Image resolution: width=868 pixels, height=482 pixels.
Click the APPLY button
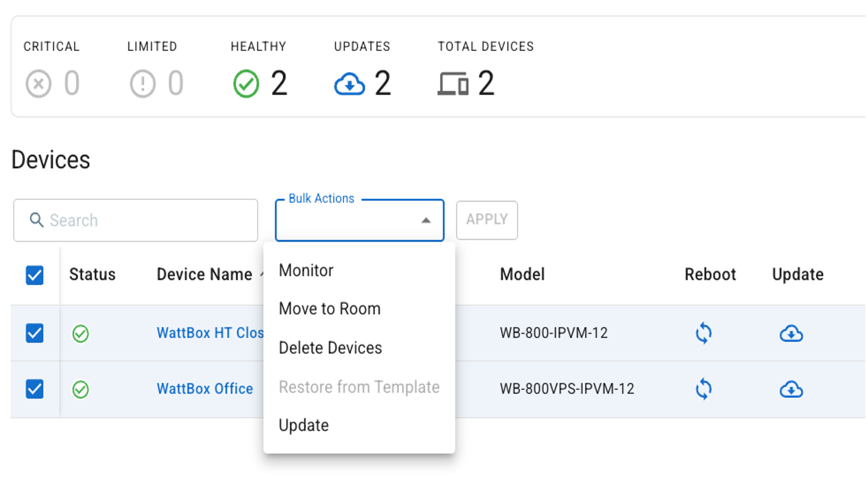[x=487, y=220]
